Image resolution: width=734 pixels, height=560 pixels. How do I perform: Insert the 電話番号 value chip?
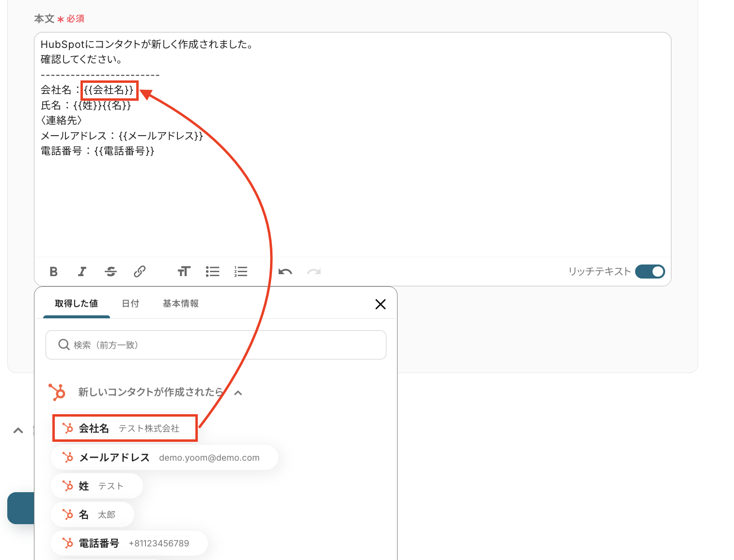coord(129,543)
